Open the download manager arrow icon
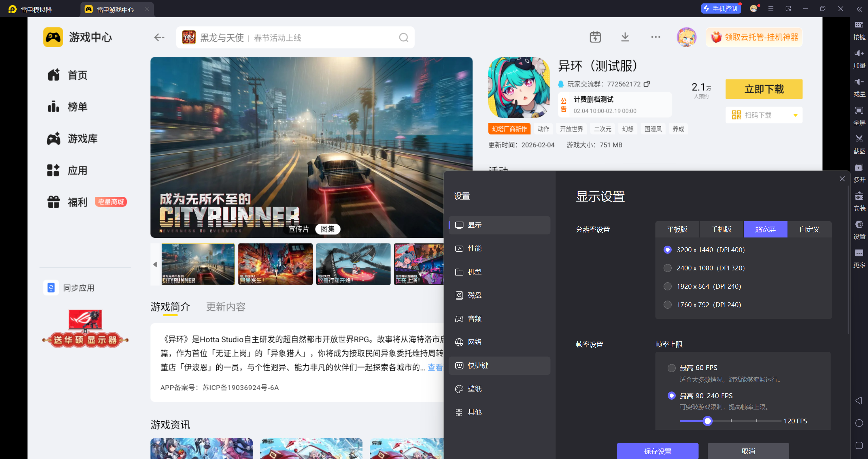This screenshot has width=868, height=459. pyautogui.click(x=625, y=37)
